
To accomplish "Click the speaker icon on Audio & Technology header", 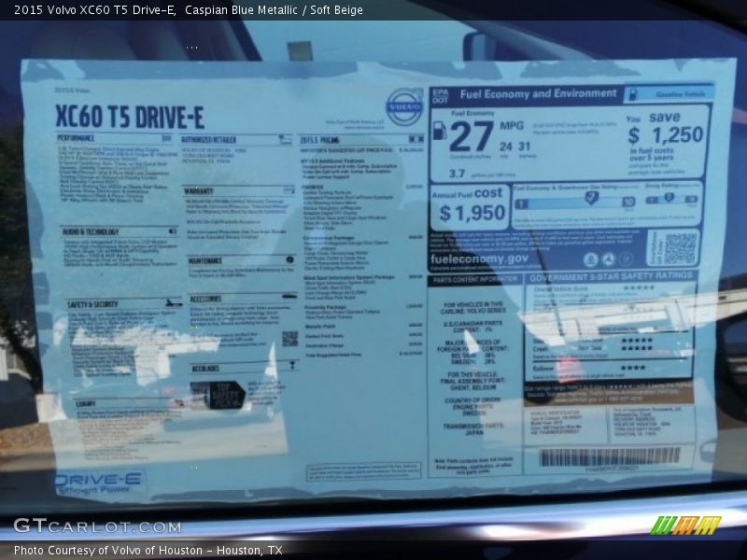I will click(171, 229).
